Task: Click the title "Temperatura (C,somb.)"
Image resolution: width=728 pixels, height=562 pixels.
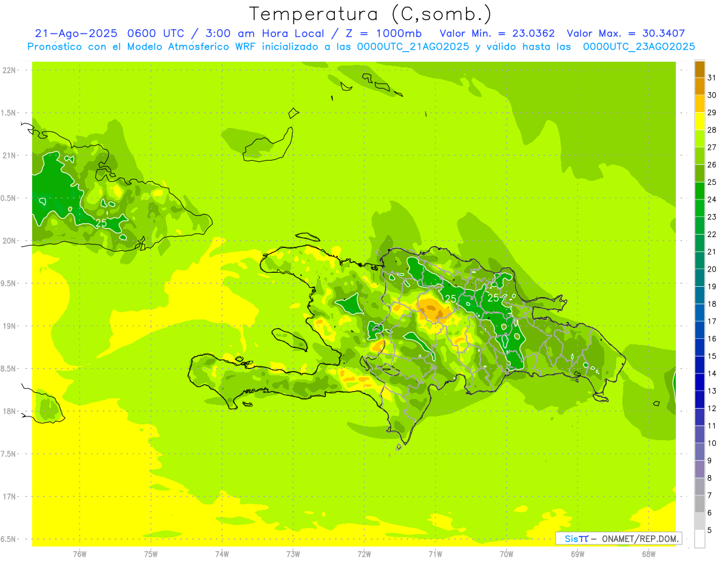Action: point(370,14)
